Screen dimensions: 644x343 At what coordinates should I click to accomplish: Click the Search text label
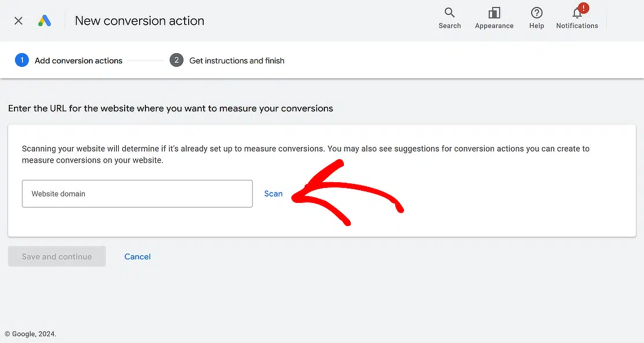[x=450, y=25]
